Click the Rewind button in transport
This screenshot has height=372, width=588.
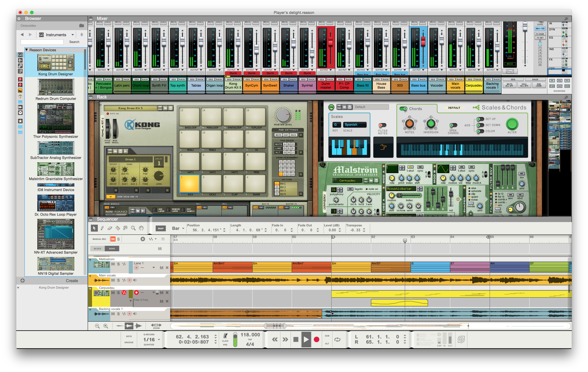275,339
